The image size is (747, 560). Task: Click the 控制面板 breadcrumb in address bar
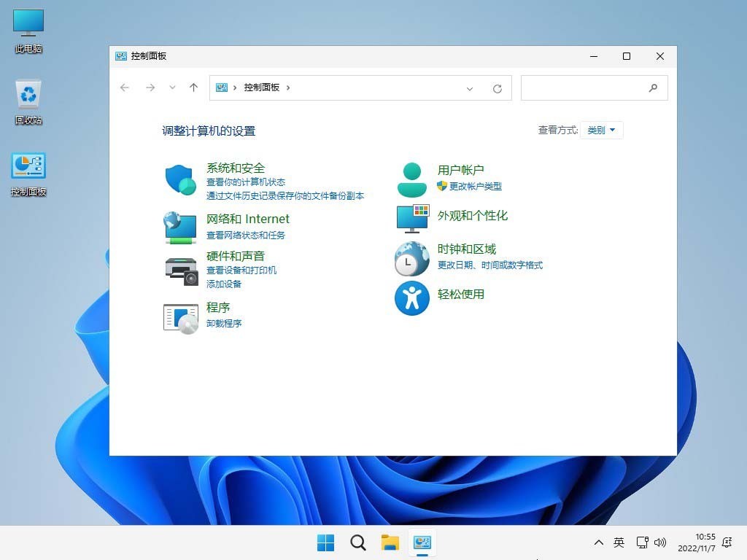pyautogui.click(x=261, y=87)
